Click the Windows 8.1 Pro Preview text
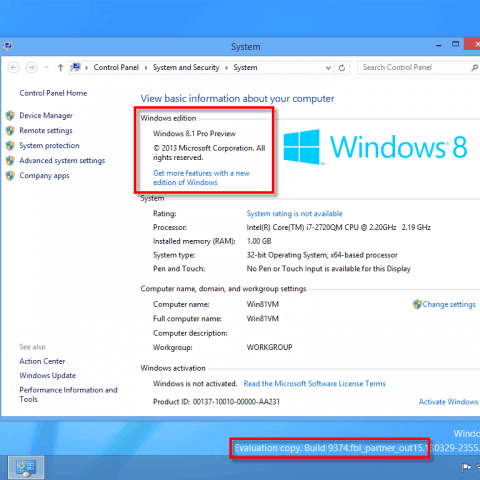480x480 pixels. point(194,134)
